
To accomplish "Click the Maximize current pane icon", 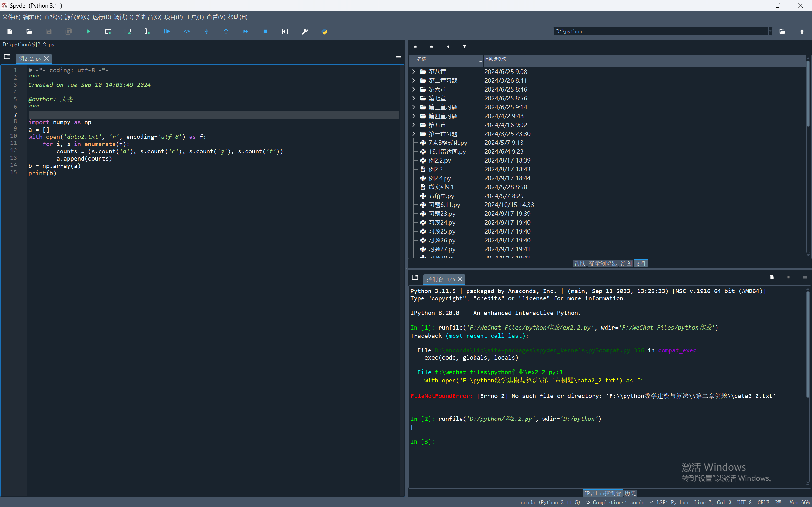I will pos(285,31).
